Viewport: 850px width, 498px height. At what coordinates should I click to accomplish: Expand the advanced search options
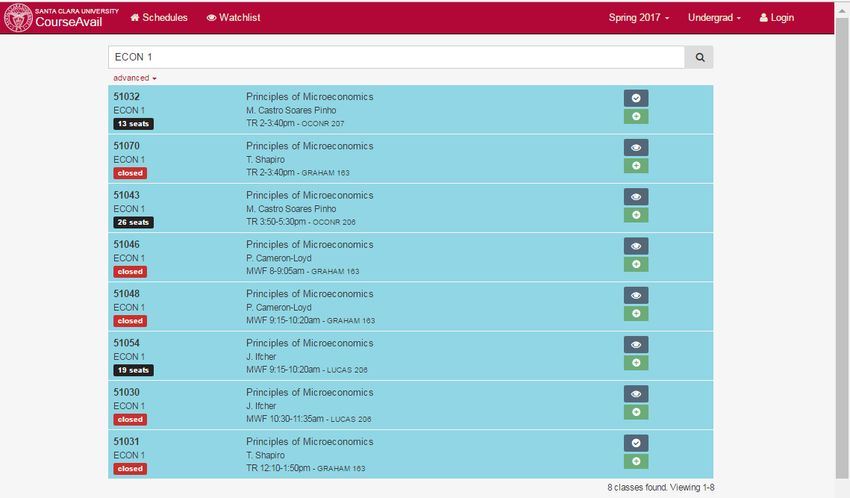134,78
